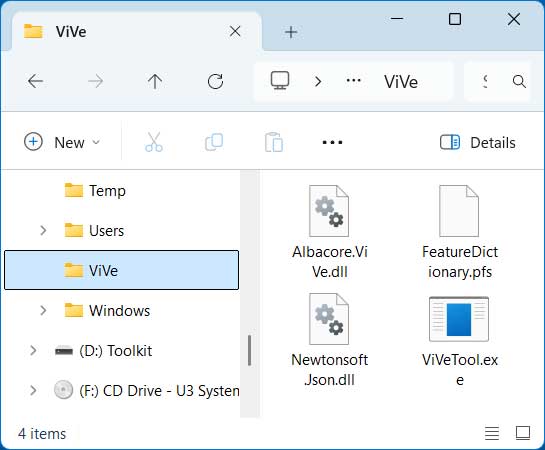Click the Copy icon in toolbar
This screenshot has width=545, height=450.
pyautogui.click(x=214, y=142)
